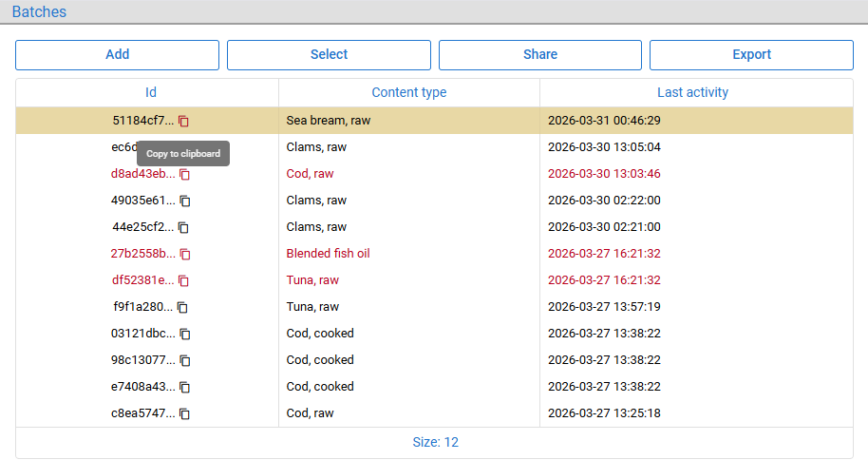Image resolution: width=868 pixels, height=460 pixels.
Task: Sort table by Id column header
Action: click(151, 92)
